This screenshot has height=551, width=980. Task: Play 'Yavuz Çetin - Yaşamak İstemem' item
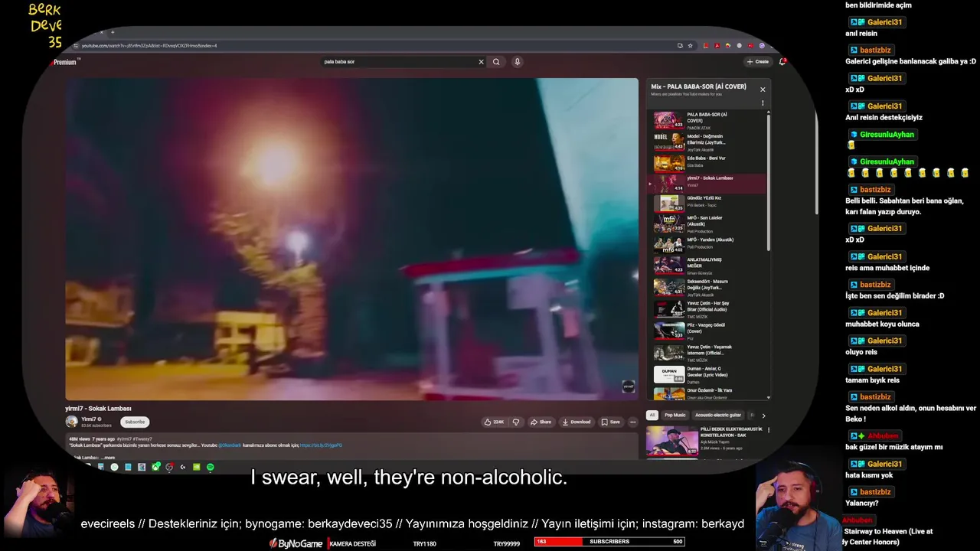pyautogui.click(x=707, y=352)
